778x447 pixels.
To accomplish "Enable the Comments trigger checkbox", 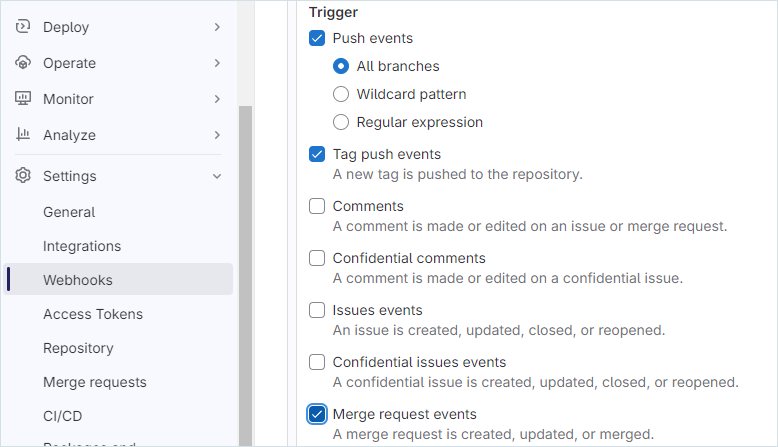I will click(x=317, y=206).
